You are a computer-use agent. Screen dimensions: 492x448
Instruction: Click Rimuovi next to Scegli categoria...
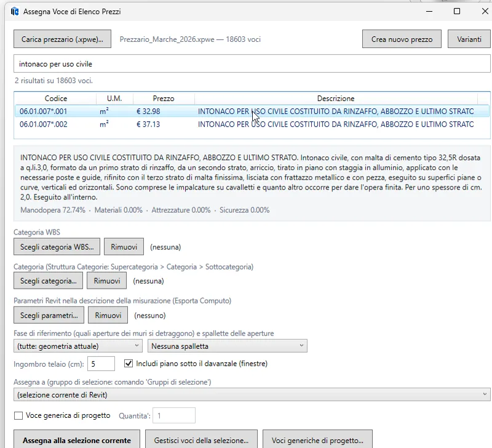point(106,281)
